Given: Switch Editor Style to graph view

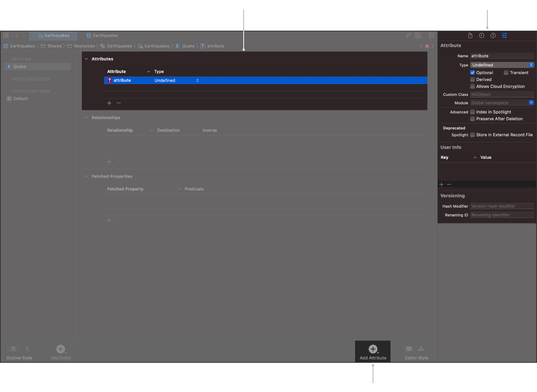Looking at the screenshot, I should coord(421,349).
